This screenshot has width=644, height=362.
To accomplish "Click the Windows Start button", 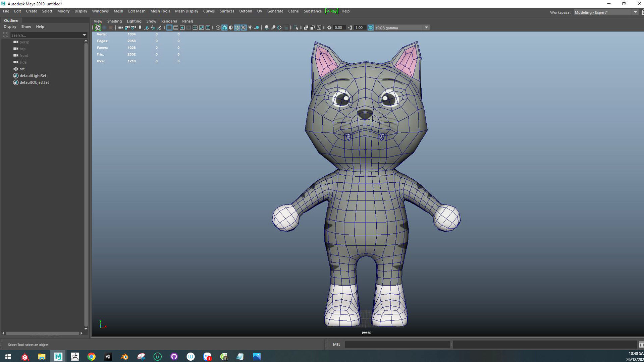I will pyautogui.click(x=8, y=356).
